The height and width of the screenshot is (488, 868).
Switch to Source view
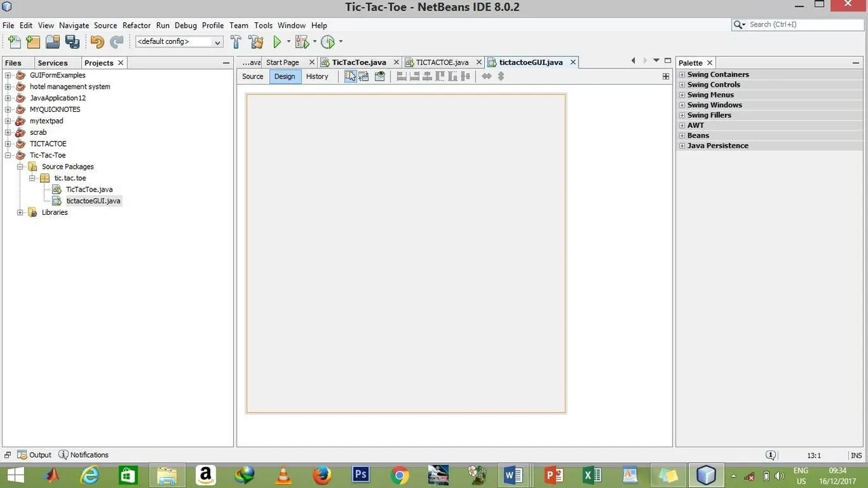tap(252, 77)
